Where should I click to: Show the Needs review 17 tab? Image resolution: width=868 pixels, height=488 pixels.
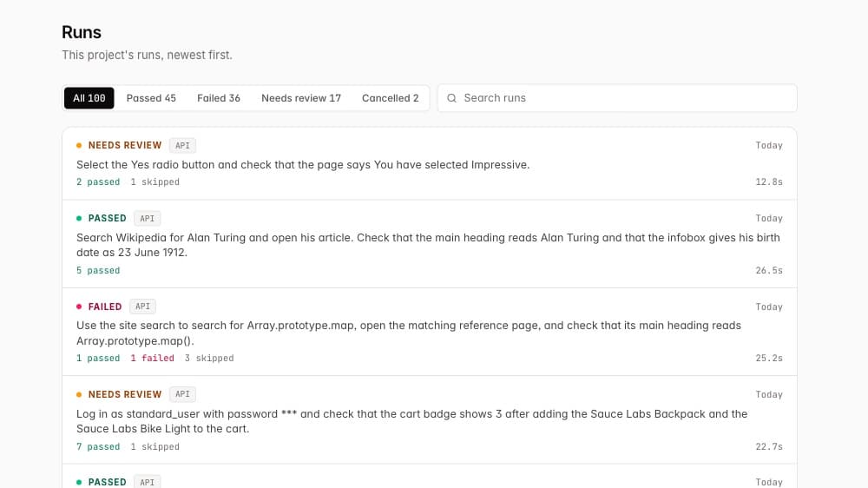[301, 98]
